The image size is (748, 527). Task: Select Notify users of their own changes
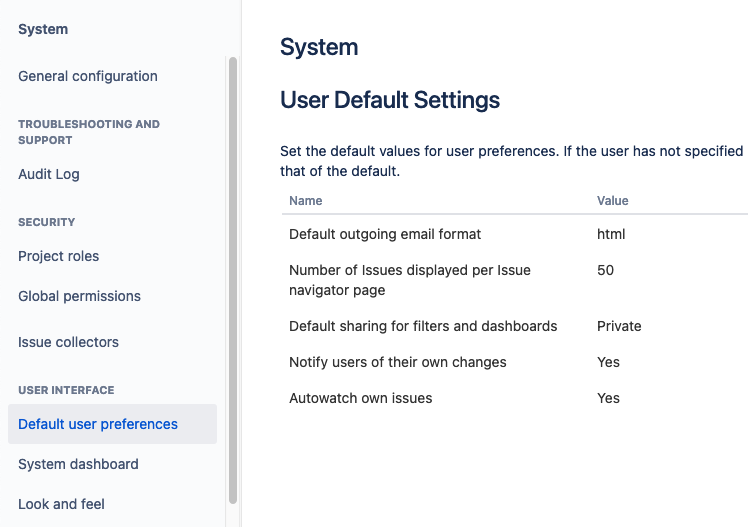click(x=398, y=362)
